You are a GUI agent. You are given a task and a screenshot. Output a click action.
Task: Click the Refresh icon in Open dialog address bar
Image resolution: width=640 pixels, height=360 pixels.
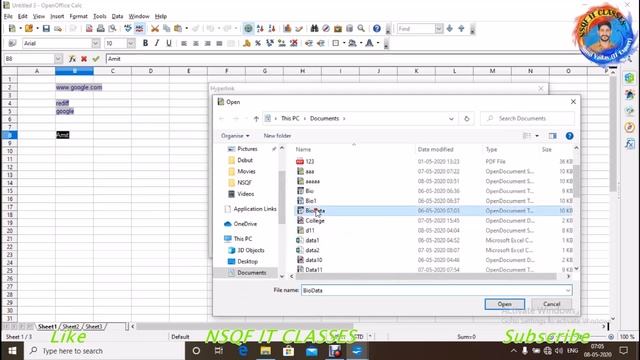(x=467, y=119)
